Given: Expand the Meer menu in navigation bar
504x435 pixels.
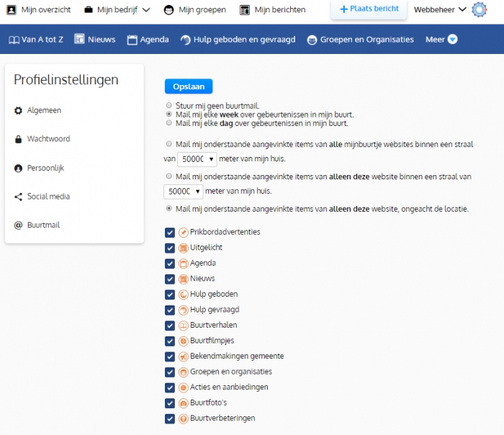Looking at the screenshot, I should (x=441, y=40).
